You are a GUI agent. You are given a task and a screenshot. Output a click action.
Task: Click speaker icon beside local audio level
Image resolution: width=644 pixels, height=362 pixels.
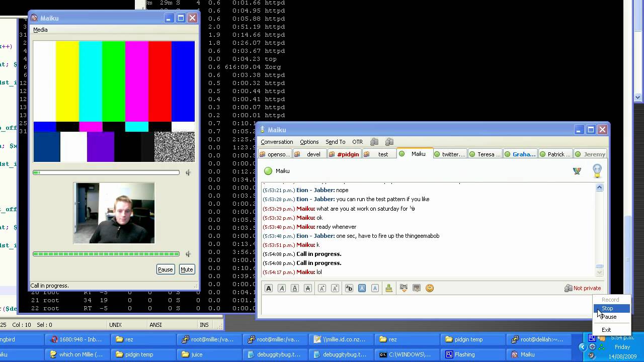(188, 254)
